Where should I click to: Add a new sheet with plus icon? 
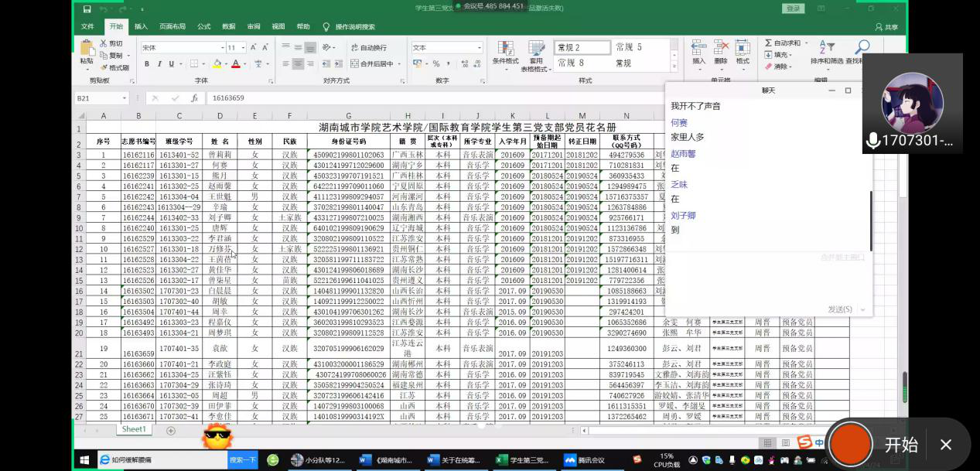point(171,430)
